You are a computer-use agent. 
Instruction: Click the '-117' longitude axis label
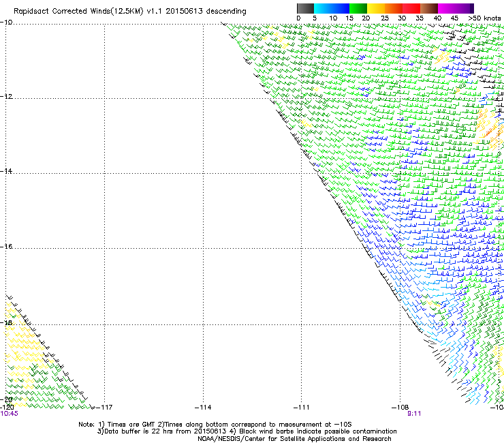click(104, 408)
